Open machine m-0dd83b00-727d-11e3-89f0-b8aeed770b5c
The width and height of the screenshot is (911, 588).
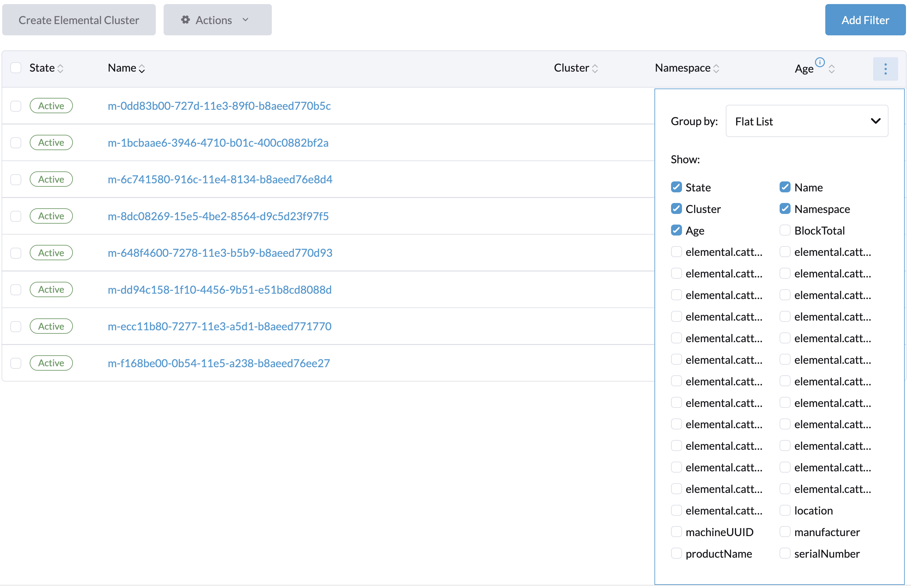coord(219,106)
